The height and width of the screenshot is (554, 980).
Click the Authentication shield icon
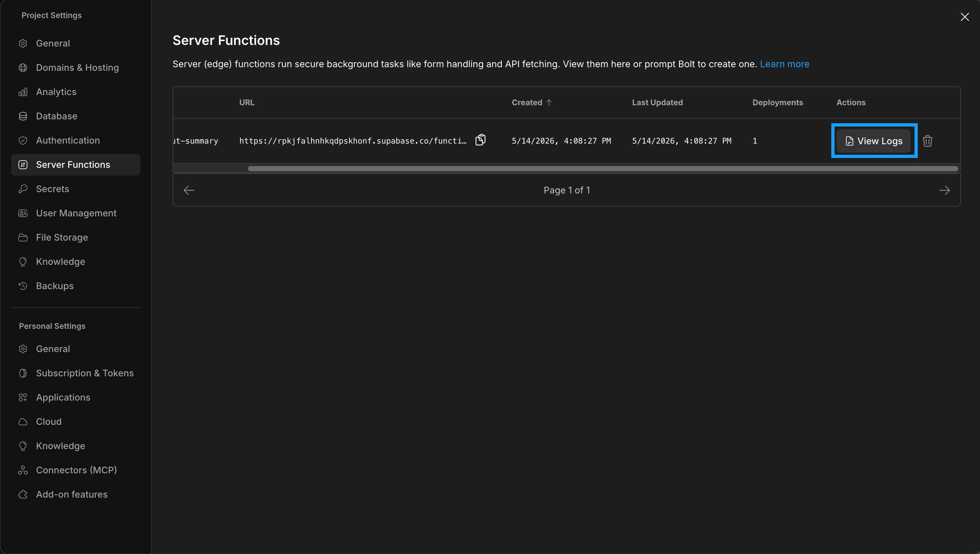[x=23, y=141]
